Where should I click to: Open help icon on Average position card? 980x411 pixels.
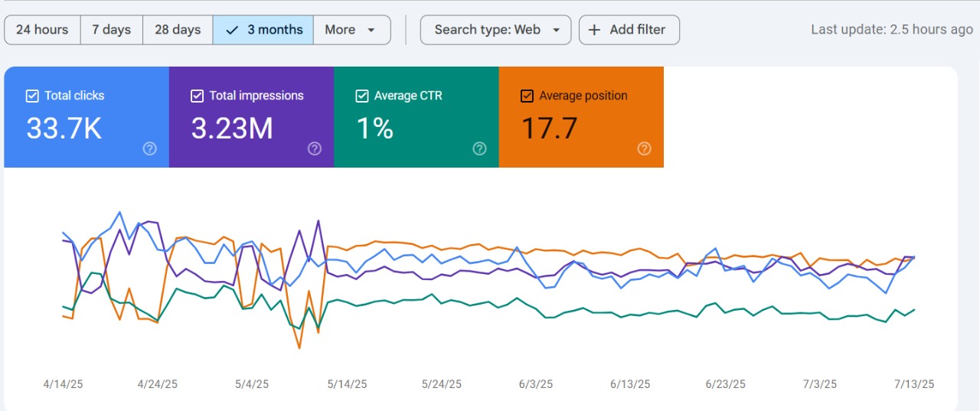click(645, 148)
